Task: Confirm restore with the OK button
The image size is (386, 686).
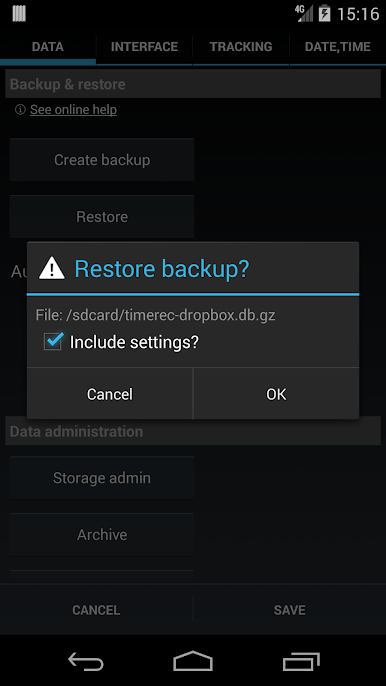Action: pos(276,394)
